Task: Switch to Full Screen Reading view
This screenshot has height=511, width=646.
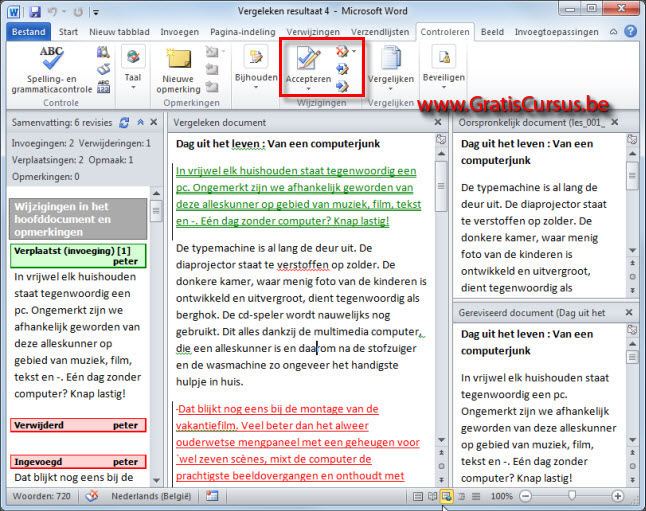Action: point(432,496)
